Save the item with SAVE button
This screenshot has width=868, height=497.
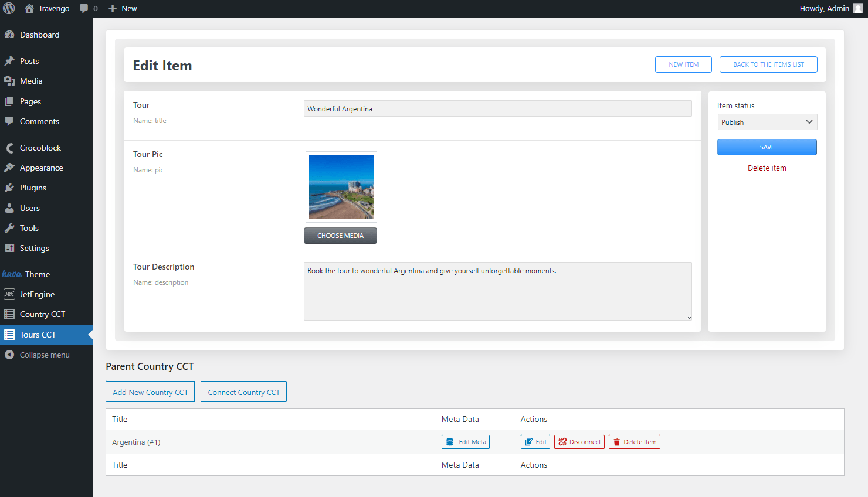click(767, 147)
